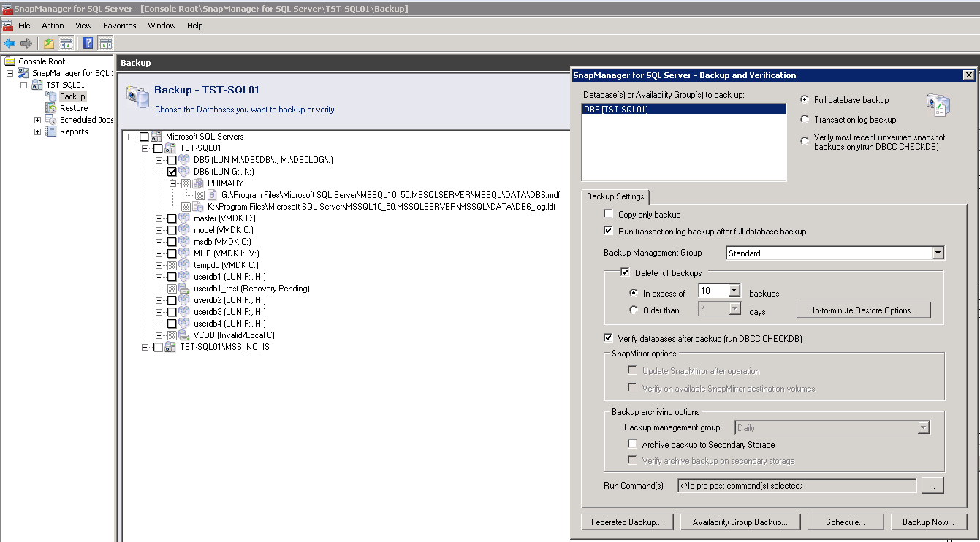Image resolution: width=980 pixels, height=542 pixels.
Task: Uncheck Run transaction log backup after full backup
Action: click(609, 231)
